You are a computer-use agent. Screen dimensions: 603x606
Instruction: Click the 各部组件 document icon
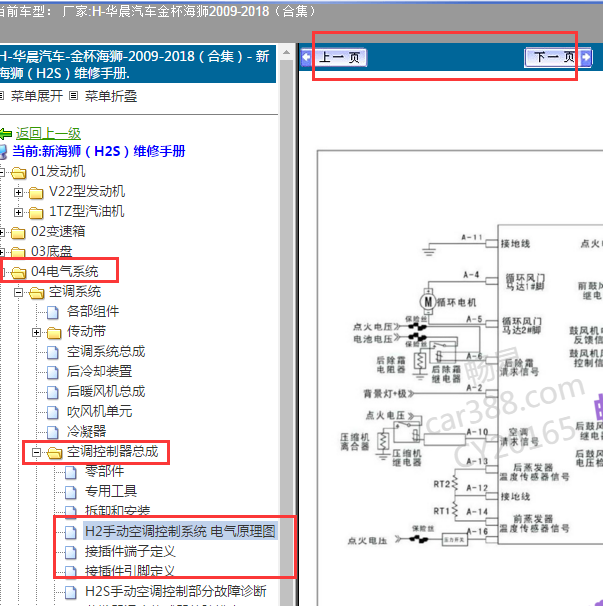click(53, 312)
